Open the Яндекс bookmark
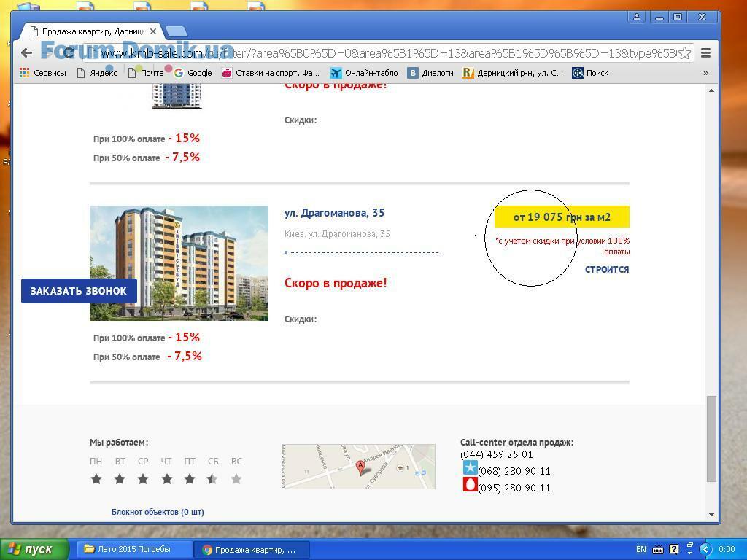747x560 pixels. tap(97, 73)
